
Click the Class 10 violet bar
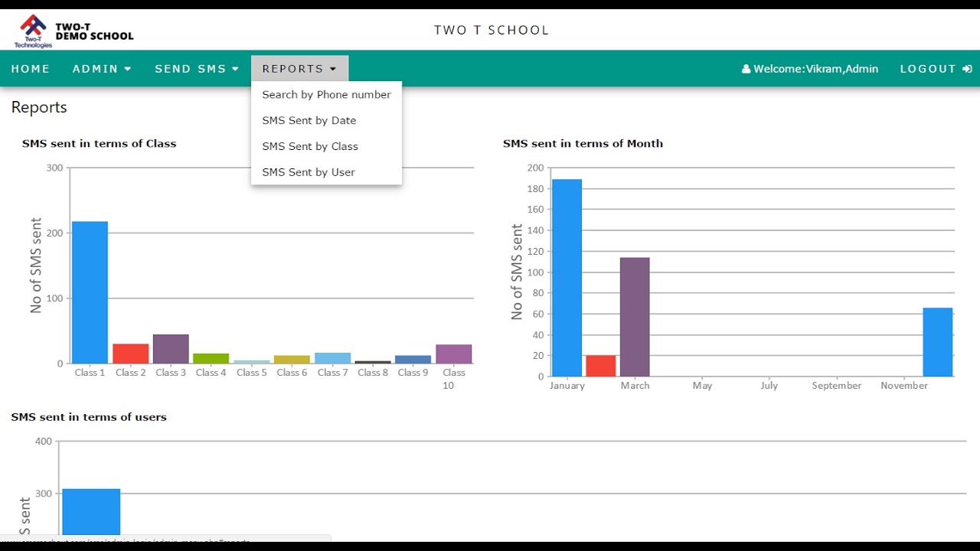pos(453,354)
